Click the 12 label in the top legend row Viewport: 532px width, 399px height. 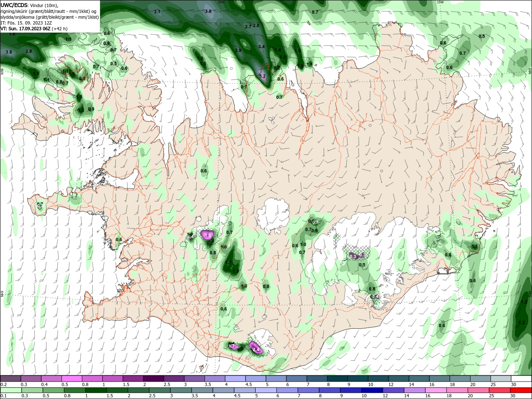391,384
